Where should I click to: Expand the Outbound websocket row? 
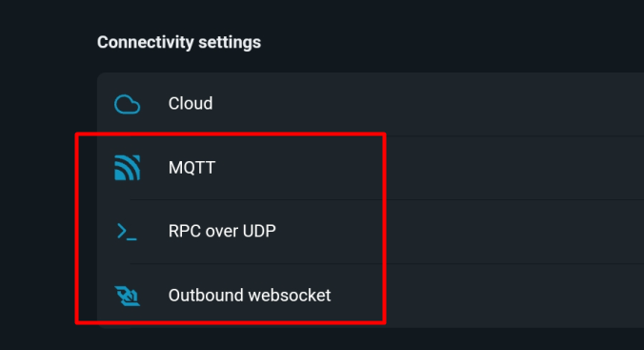tap(371, 296)
